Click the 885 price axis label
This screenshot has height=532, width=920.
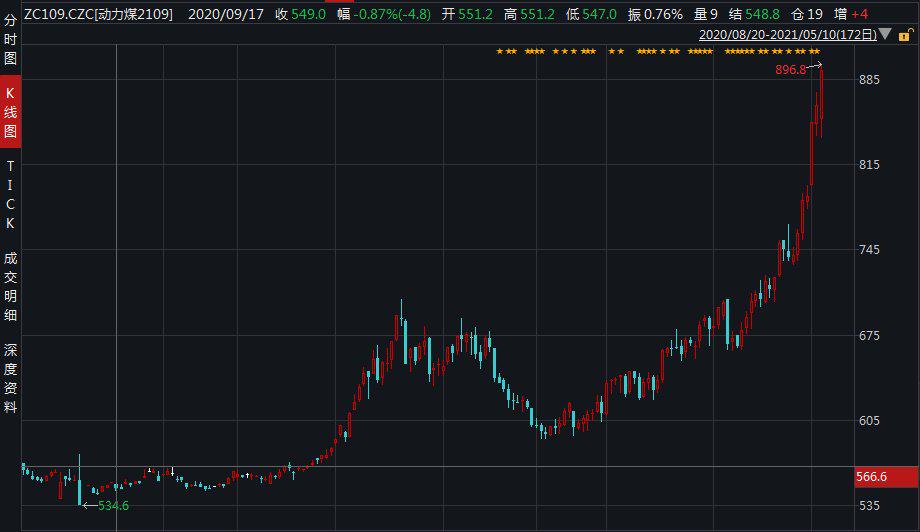(869, 80)
